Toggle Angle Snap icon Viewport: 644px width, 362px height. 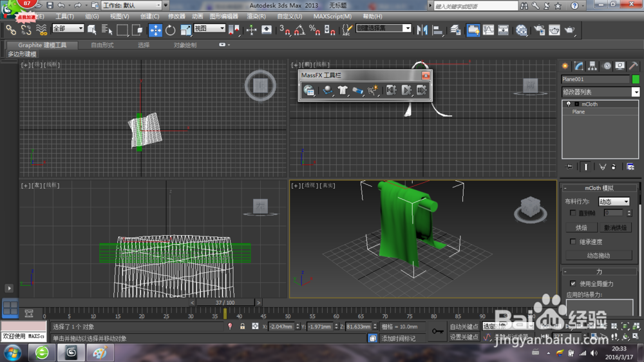click(299, 30)
